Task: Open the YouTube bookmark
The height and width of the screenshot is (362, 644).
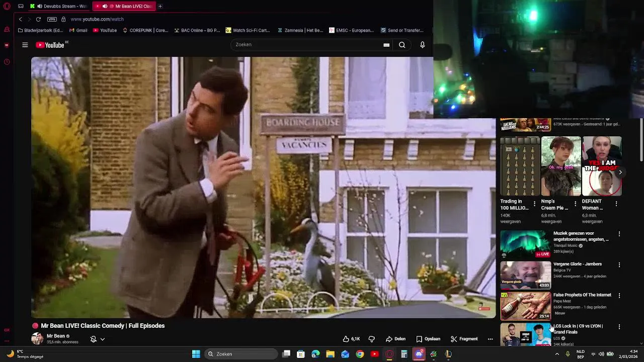Action: point(104,30)
